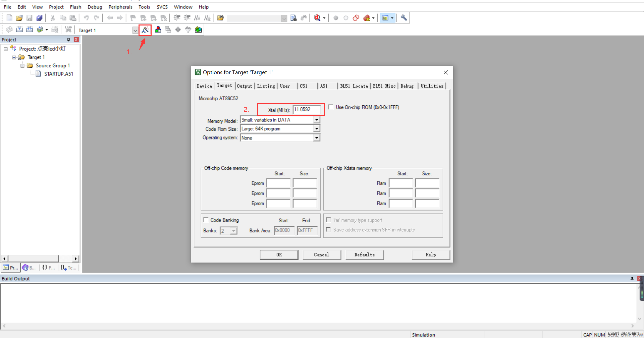The width and height of the screenshot is (644, 338).
Task: Open debug session dropdown arrow
Action: pyautogui.click(x=324, y=18)
